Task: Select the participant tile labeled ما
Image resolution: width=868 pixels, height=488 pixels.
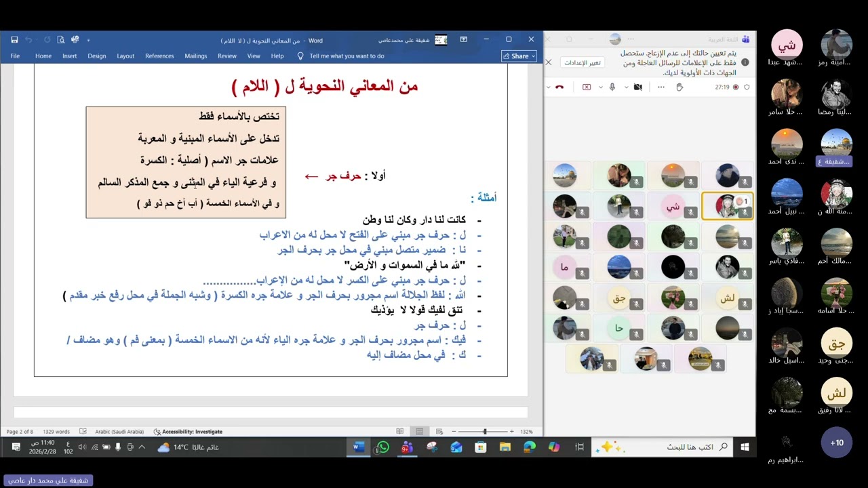Action: pyautogui.click(x=564, y=267)
